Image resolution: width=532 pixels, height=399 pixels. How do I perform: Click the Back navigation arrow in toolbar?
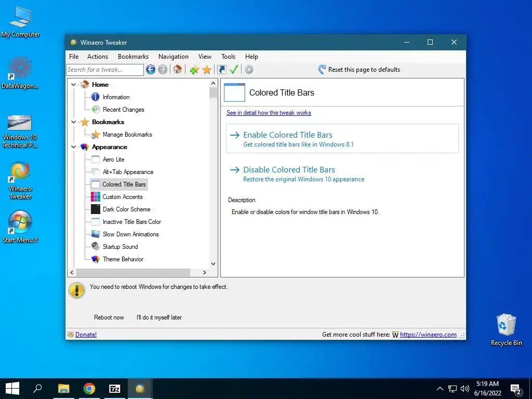pos(151,70)
